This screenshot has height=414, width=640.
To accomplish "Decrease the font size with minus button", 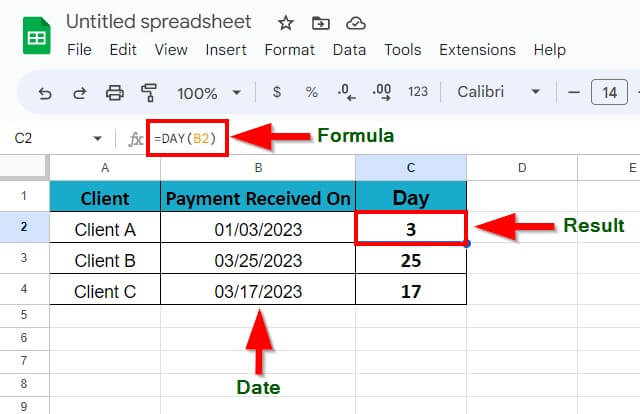I will coord(574,92).
